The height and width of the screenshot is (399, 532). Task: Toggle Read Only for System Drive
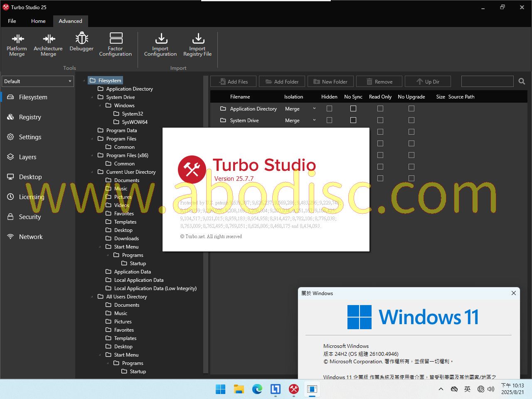tap(380, 120)
